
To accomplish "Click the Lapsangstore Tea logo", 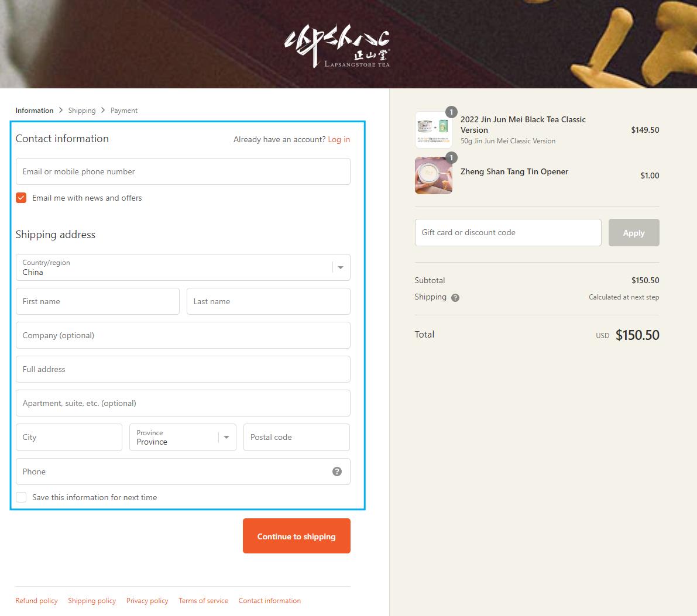I will click(337, 47).
